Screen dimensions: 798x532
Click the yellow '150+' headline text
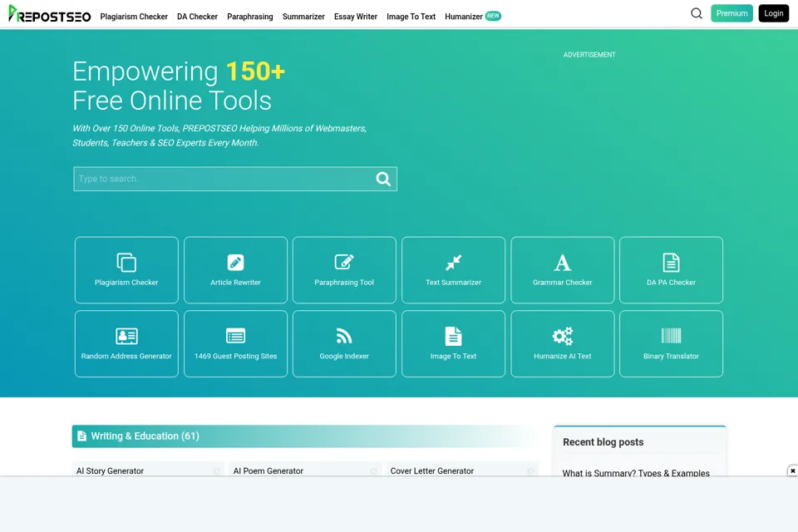click(x=255, y=71)
